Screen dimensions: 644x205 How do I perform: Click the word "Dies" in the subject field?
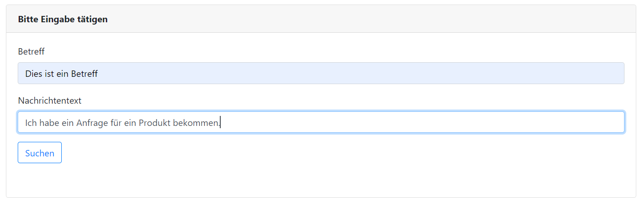34,74
